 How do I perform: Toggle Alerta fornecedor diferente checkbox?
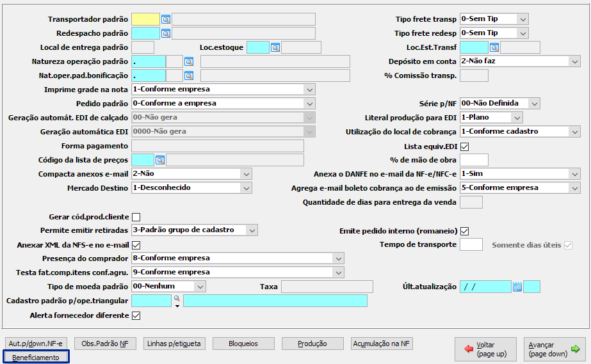(x=136, y=316)
